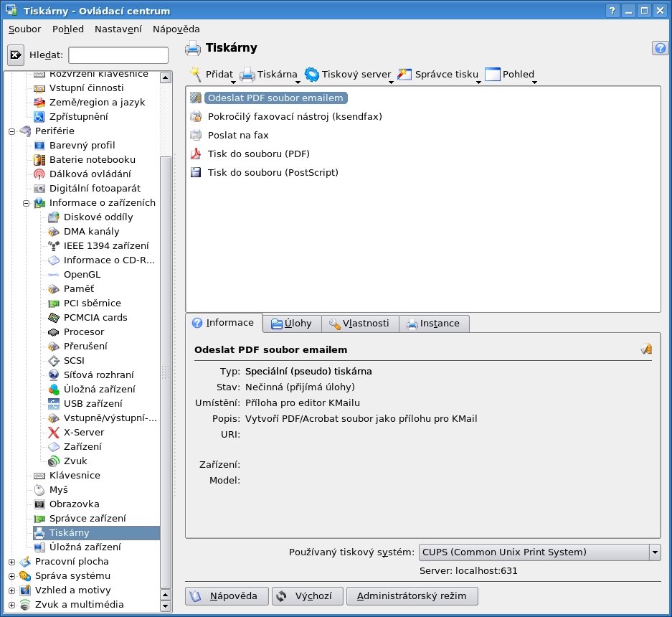Image resolution: width=672 pixels, height=617 pixels.
Task: Click the tree scrollbar up arrow at top
Action: (166, 77)
